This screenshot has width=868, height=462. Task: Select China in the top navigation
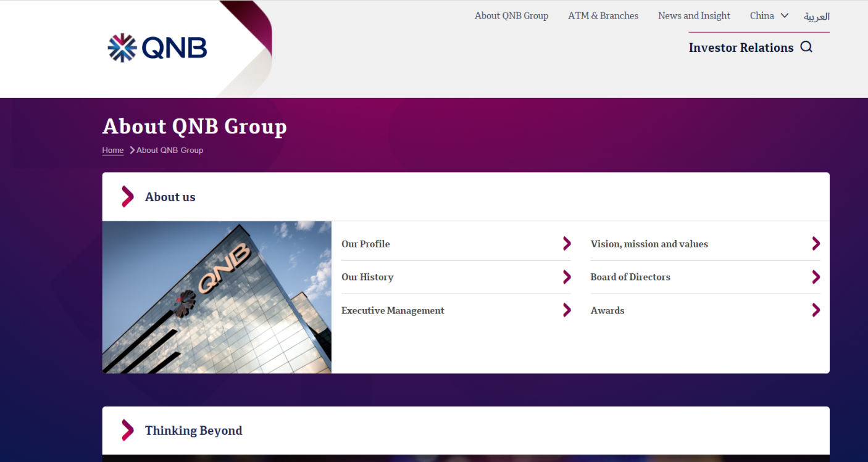762,16
